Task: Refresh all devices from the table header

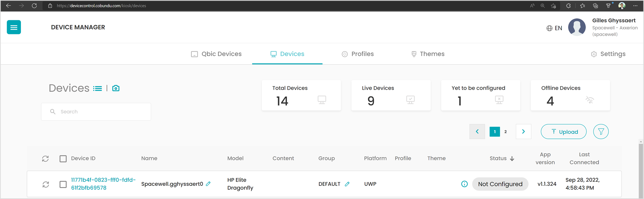Action: 45,158
